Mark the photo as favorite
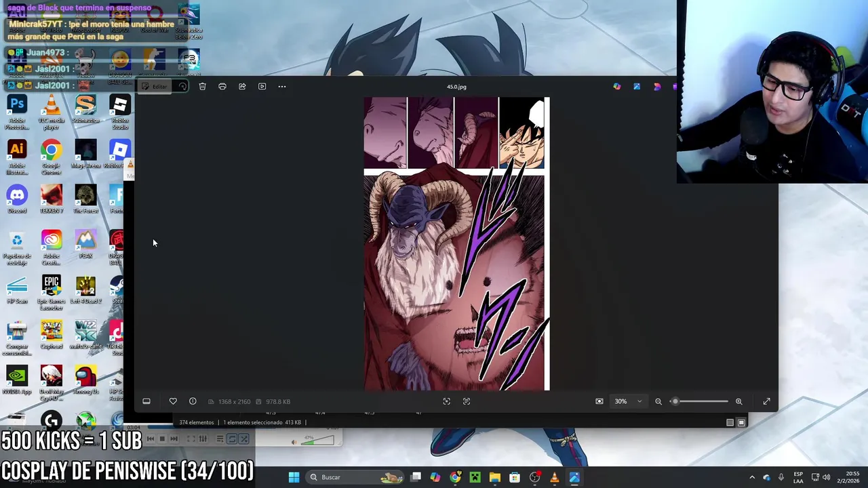868x488 pixels. coord(173,401)
